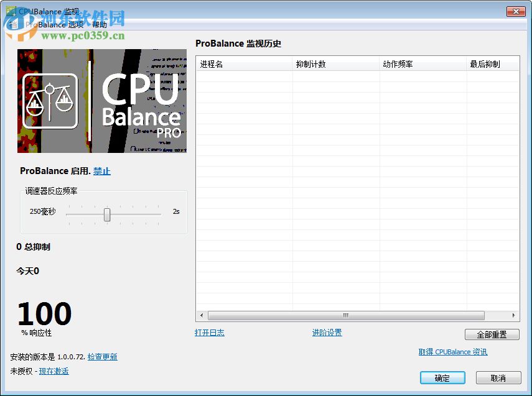Image resolution: width=532 pixels, height=396 pixels.
Task: Check for updates via 检查更新
Action: click(x=102, y=356)
